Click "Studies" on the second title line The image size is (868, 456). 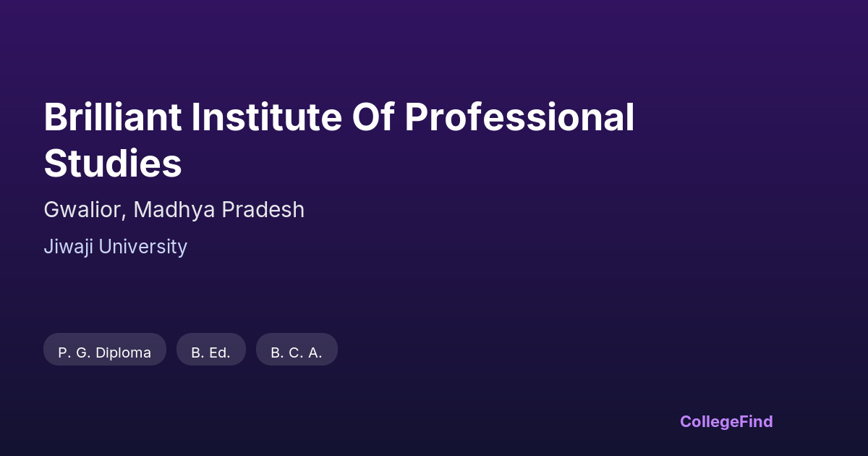112,164
